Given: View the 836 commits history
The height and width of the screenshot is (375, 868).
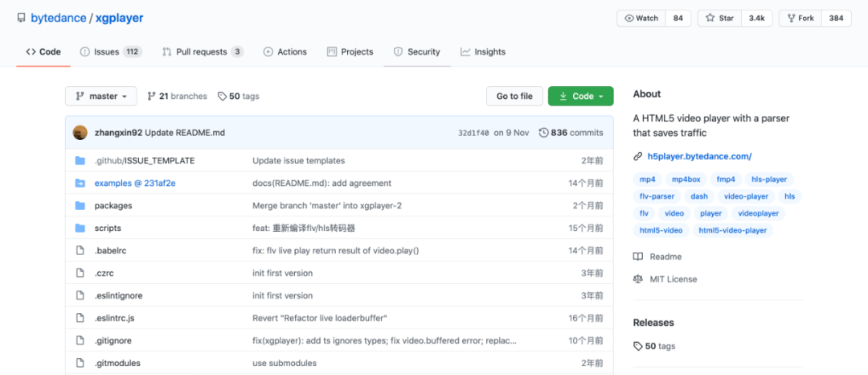Looking at the screenshot, I should (571, 133).
